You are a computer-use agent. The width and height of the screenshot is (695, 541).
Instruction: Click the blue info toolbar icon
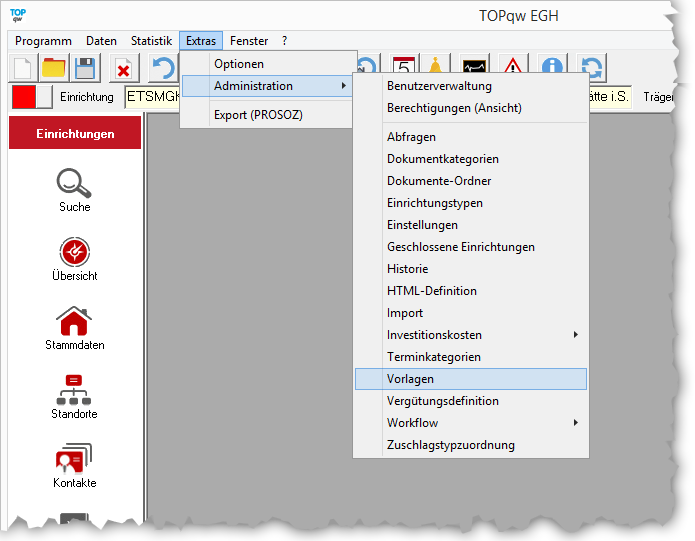pos(551,68)
